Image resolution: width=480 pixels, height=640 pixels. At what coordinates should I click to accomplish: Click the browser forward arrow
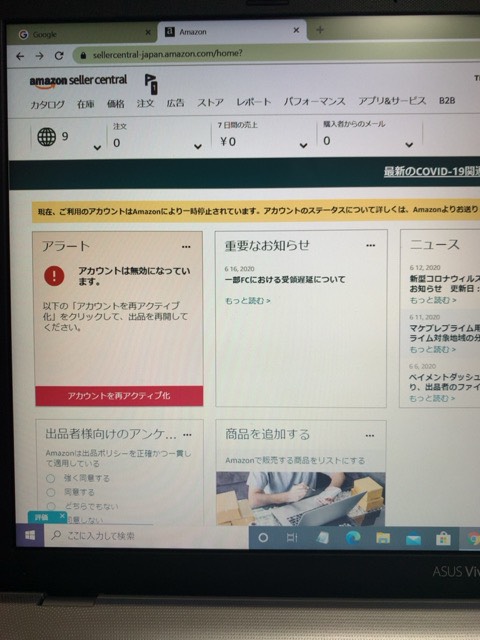[x=39, y=56]
